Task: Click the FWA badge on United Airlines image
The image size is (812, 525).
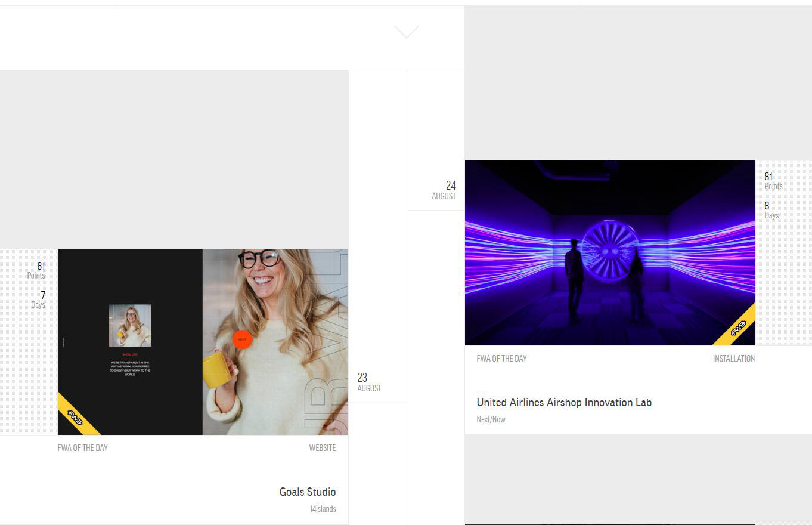Action: (x=737, y=327)
